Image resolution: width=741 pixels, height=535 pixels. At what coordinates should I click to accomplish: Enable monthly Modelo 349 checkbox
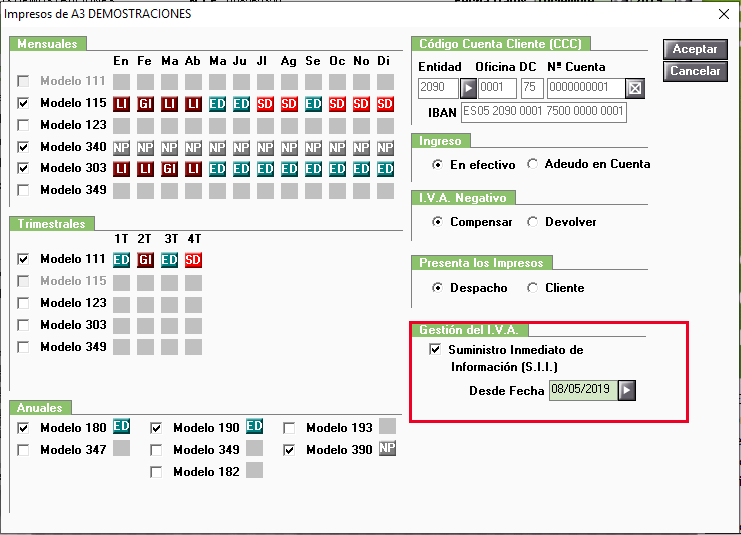coord(23,190)
